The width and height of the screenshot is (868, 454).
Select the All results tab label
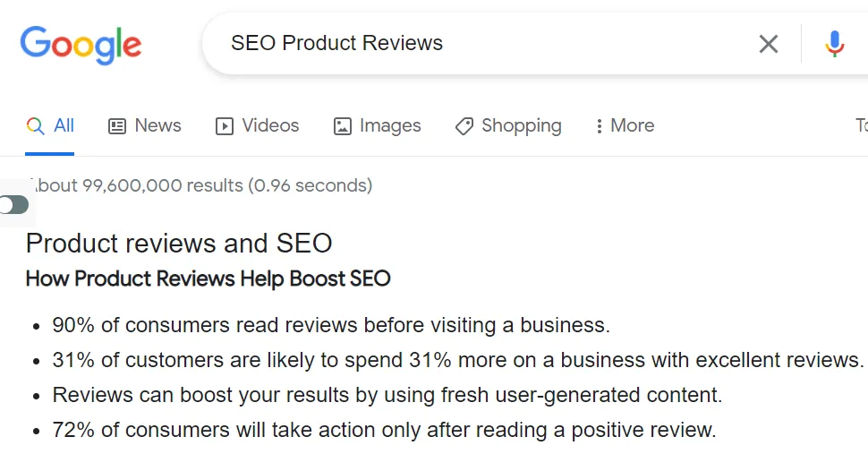[x=64, y=126]
